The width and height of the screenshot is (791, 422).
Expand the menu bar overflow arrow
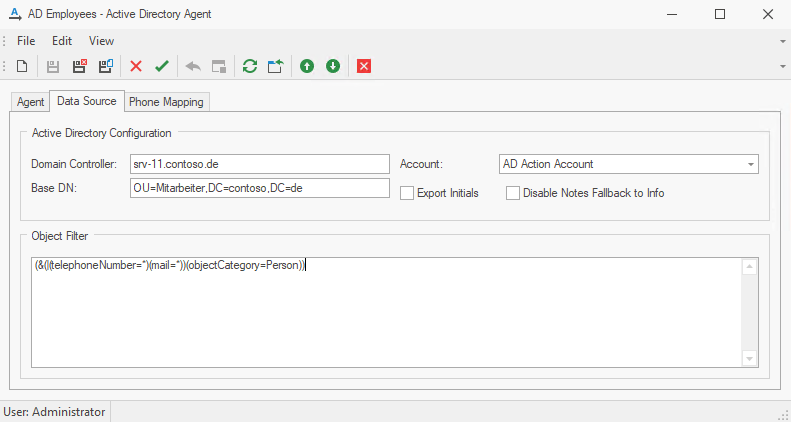(x=783, y=41)
